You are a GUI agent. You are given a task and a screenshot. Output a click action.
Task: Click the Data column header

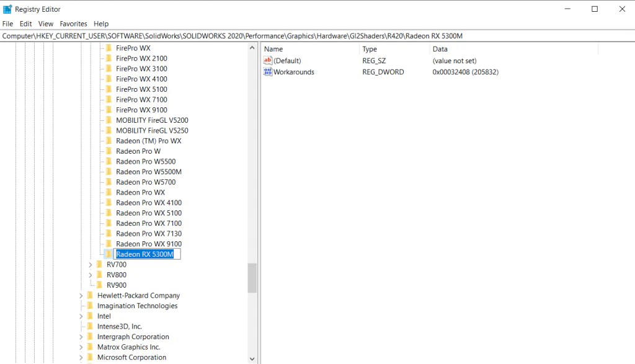pyautogui.click(x=513, y=49)
